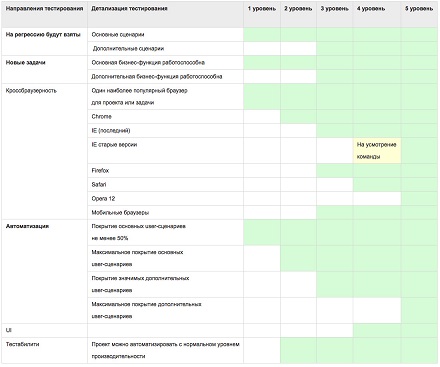Select the 'Safari' row label

point(165,185)
